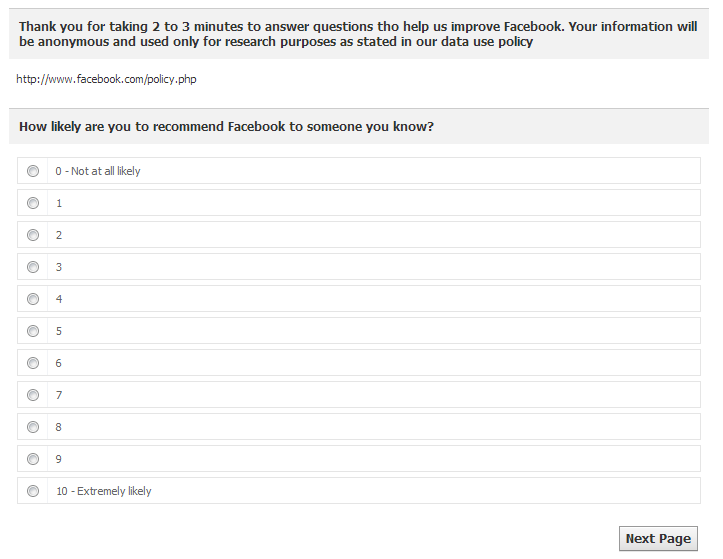The width and height of the screenshot is (723, 559).
Task: Open the facebook.com/policy.php link
Action: (106, 79)
